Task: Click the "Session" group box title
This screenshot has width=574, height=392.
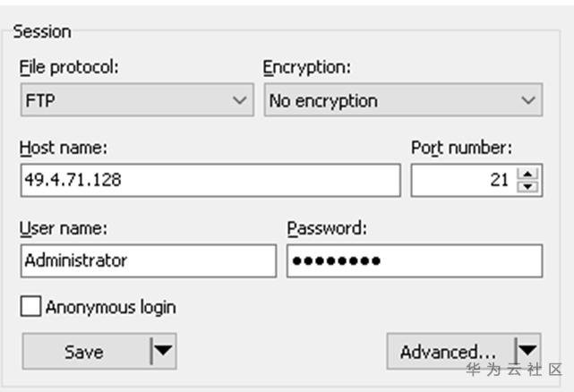Action: tap(41, 31)
